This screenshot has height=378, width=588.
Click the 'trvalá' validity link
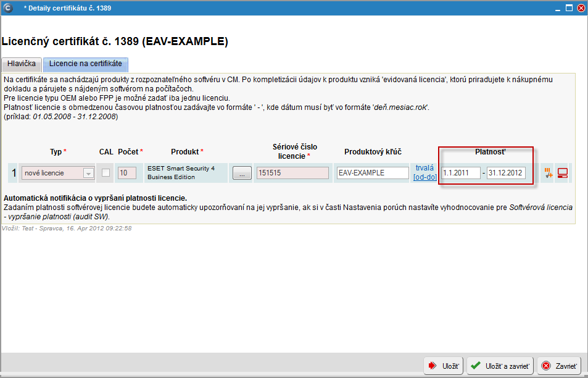(x=424, y=168)
